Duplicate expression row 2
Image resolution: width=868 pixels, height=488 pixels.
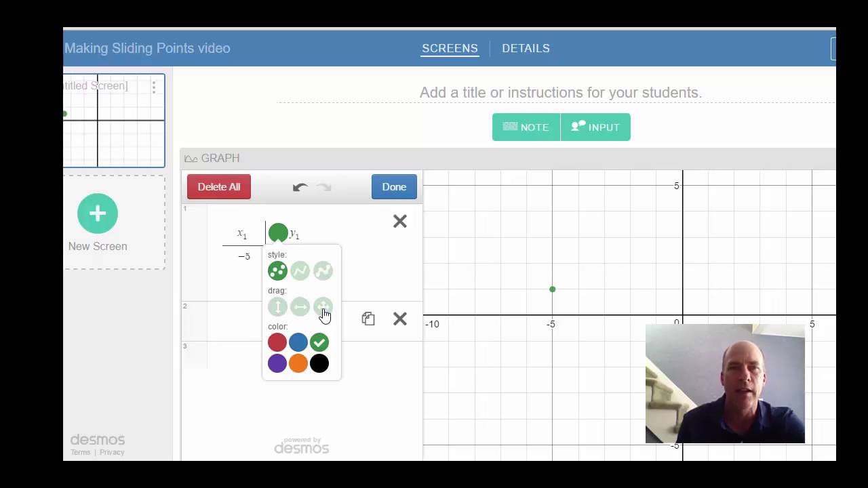pyautogui.click(x=368, y=319)
